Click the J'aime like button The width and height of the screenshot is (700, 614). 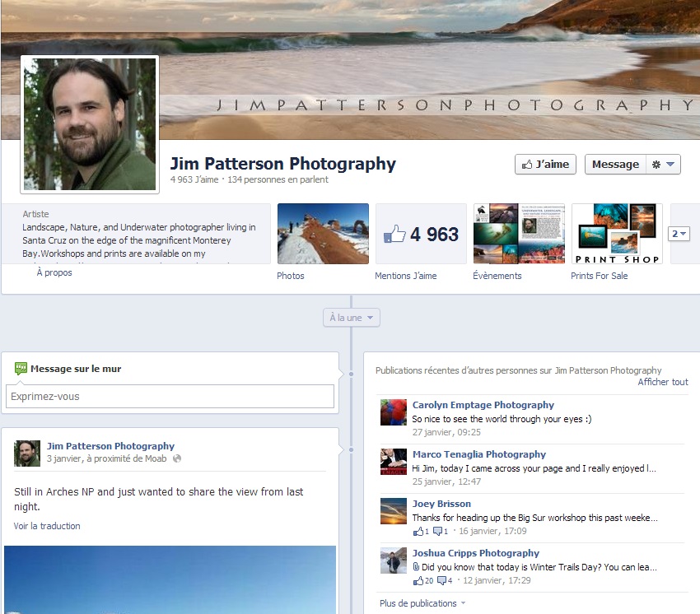[x=545, y=165]
